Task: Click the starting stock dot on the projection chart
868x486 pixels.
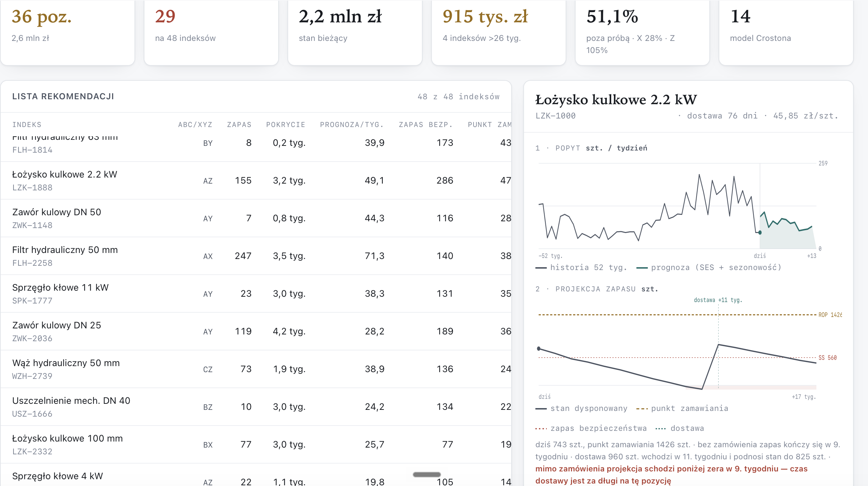Action: (539, 349)
